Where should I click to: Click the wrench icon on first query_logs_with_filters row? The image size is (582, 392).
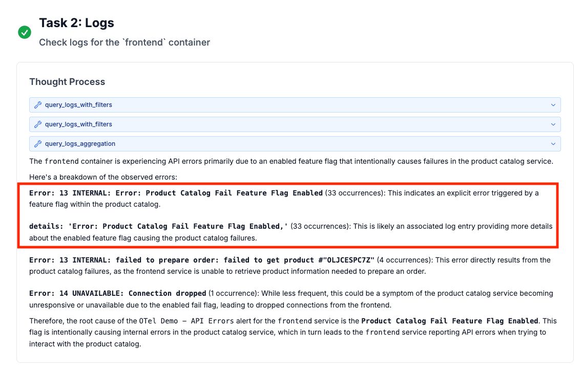[38, 105]
